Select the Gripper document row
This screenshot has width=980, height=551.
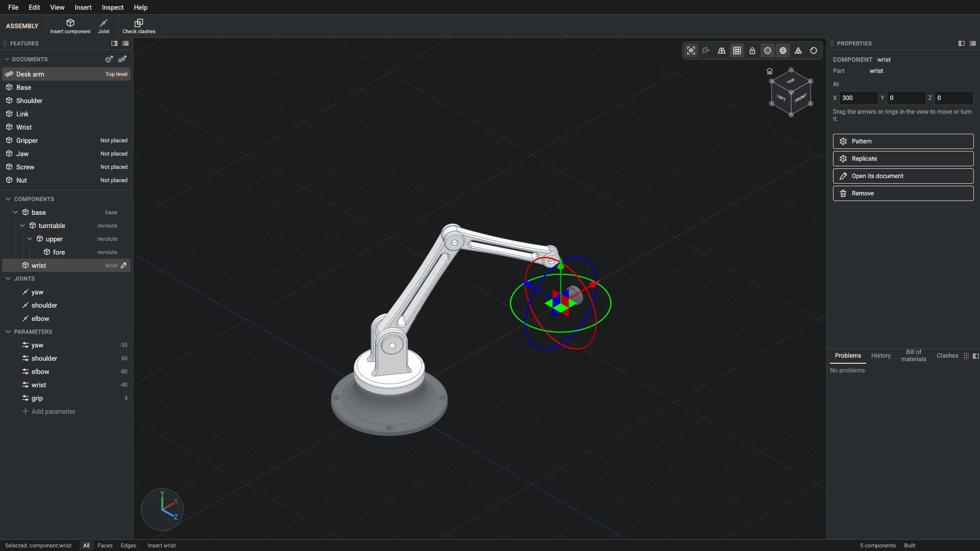click(66, 140)
